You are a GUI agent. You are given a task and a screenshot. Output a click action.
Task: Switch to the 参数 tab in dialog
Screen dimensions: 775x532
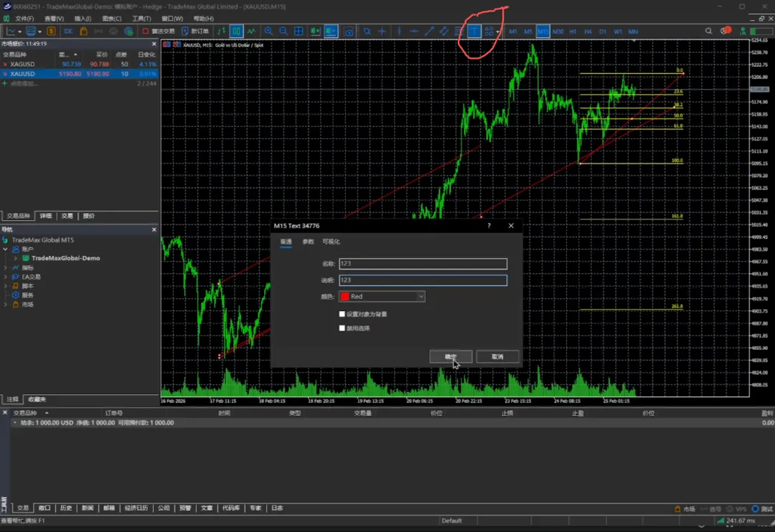[x=308, y=242]
